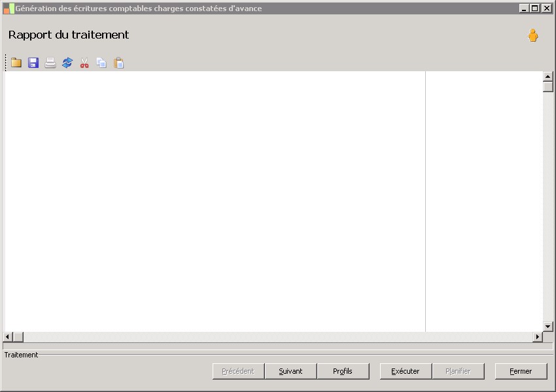Click the vertical scrollbar thumb
This screenshot has height=392, width=556.
click(x=548, y=87)
